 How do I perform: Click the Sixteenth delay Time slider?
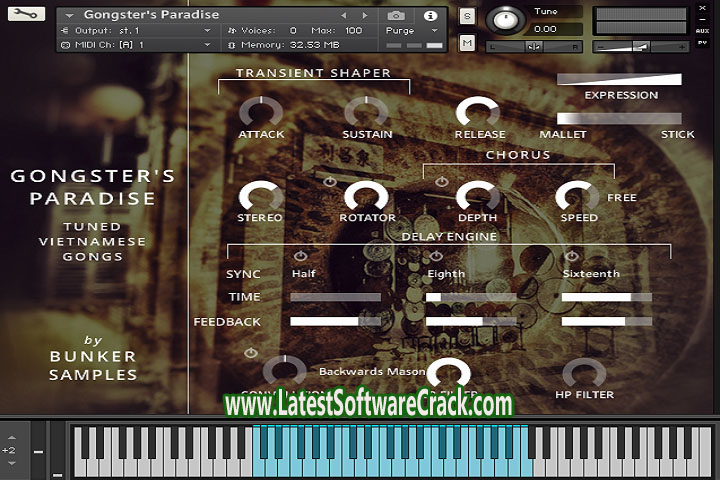(x=607, y=297)
